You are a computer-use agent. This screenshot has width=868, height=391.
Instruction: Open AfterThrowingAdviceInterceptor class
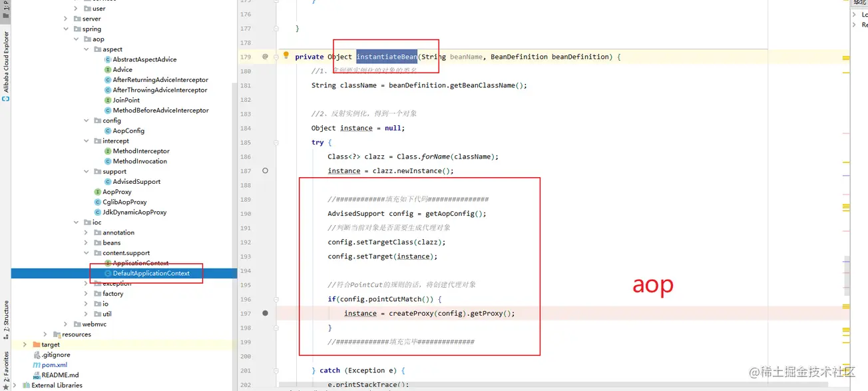160,90
